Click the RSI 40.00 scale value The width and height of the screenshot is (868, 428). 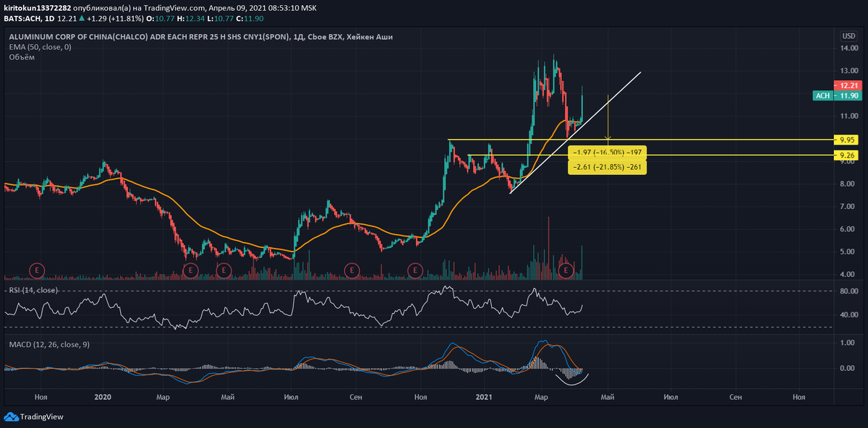848,315
